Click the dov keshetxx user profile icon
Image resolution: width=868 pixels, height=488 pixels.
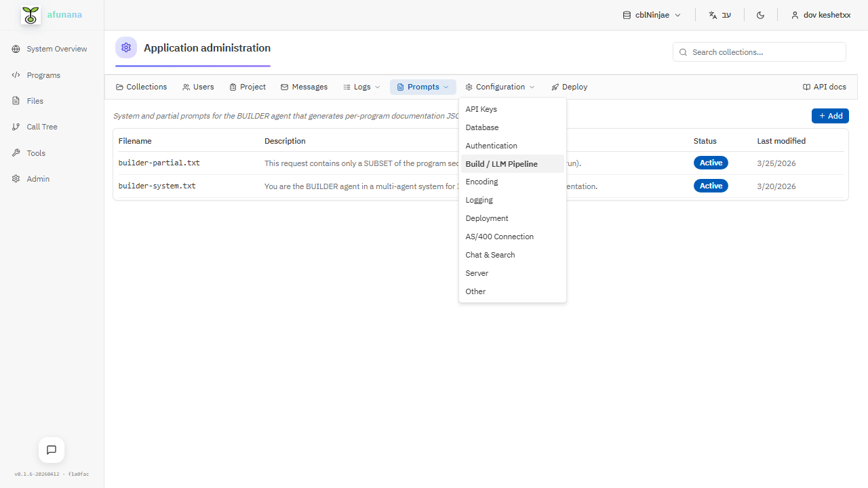(x=795, y=15)
